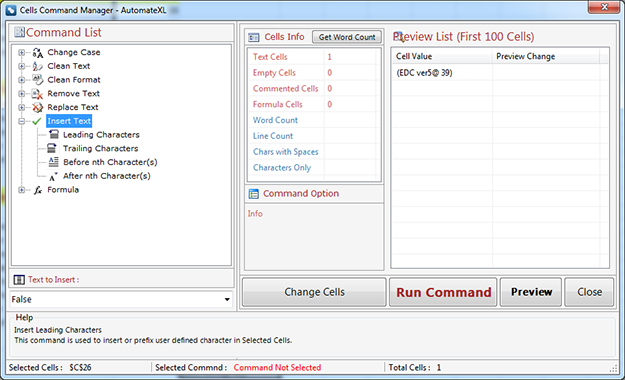The width and height of the screenshot is (625, 380).
Task: Click the Text to Insert label icon
Action: (19, 280)
